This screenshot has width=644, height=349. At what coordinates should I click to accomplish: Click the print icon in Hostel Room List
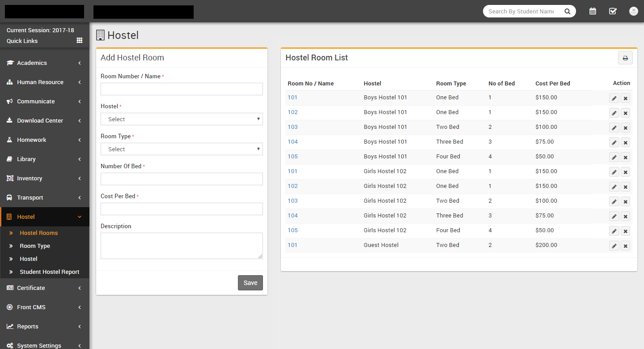(x=625, y=58)
